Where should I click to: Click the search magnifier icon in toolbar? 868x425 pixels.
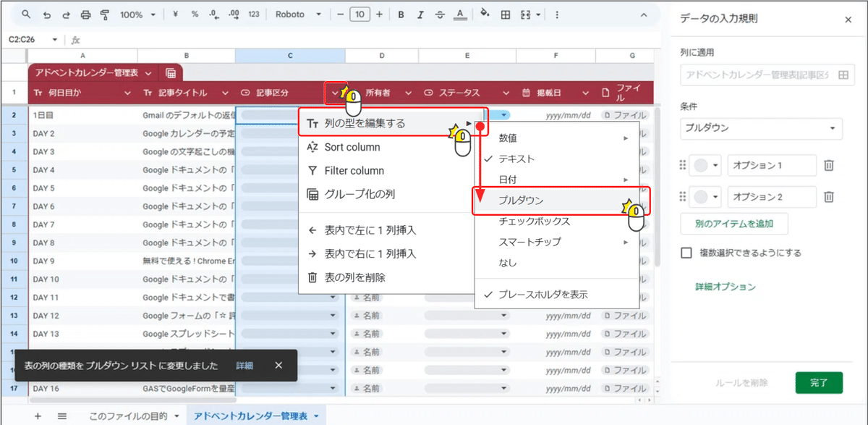[26, 14]
